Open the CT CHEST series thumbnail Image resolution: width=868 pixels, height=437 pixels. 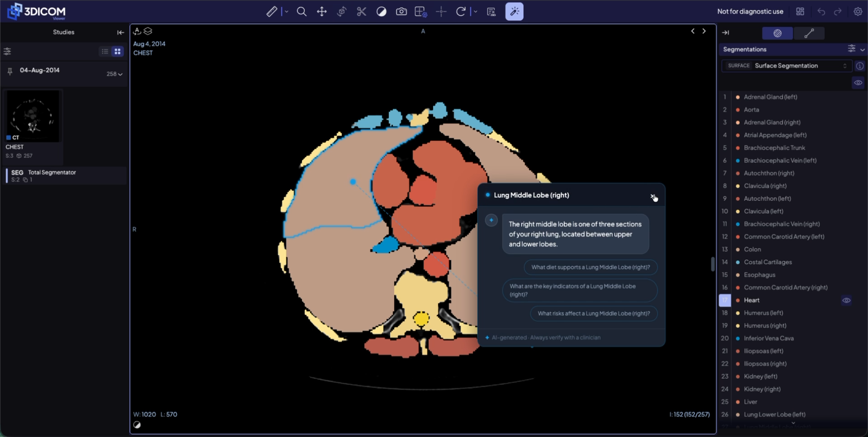click(x=33, y=117)
